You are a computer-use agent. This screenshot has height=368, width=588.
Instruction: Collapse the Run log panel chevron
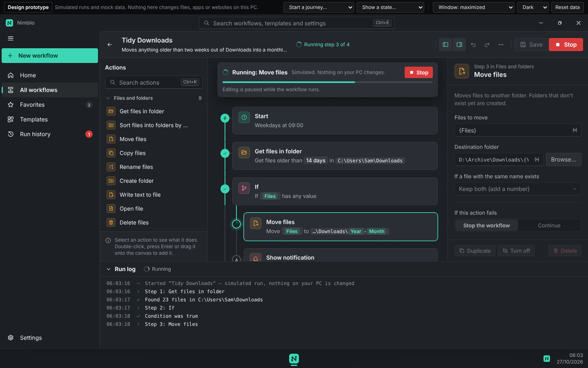coord(109,269)
